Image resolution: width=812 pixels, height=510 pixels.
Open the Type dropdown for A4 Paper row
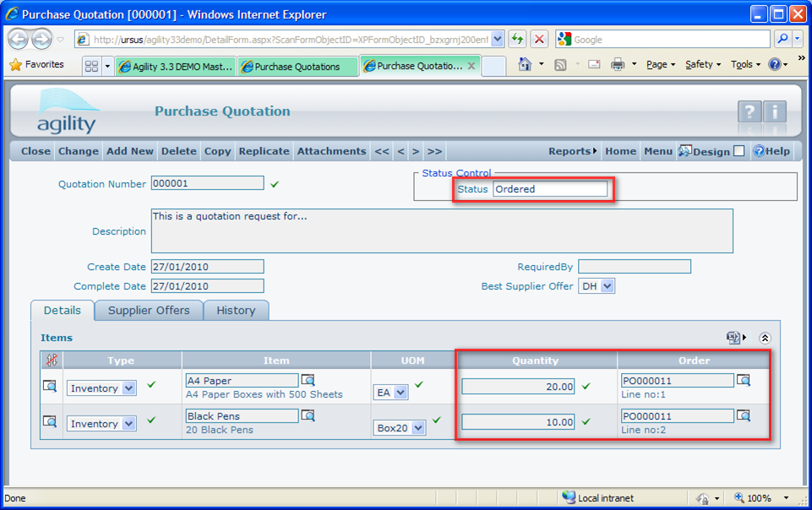[128, 388]
